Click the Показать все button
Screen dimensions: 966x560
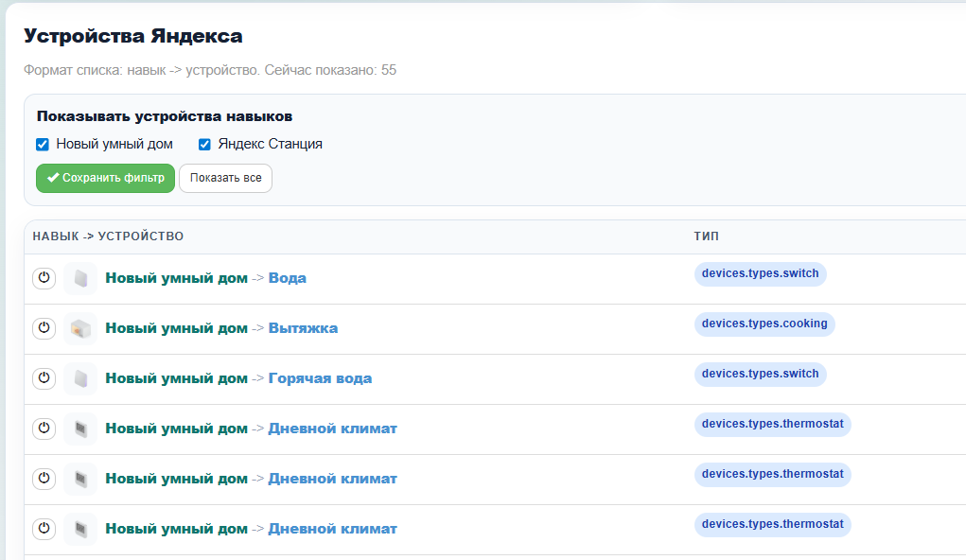click(225, 178)
